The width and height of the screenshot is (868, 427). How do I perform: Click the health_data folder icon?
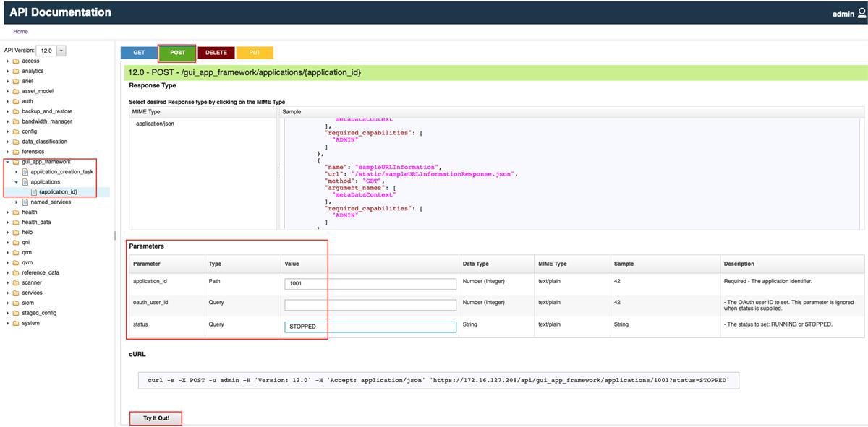tap(14, 222)
